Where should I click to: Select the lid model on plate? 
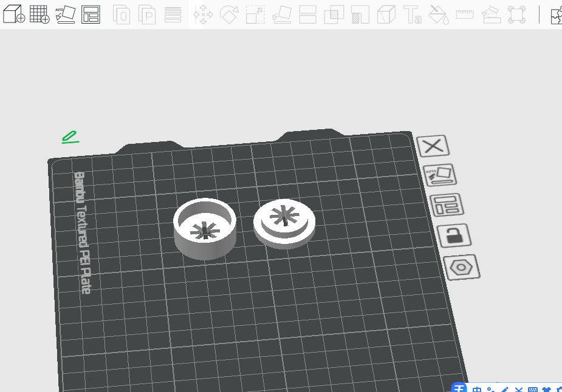point(284,224)
